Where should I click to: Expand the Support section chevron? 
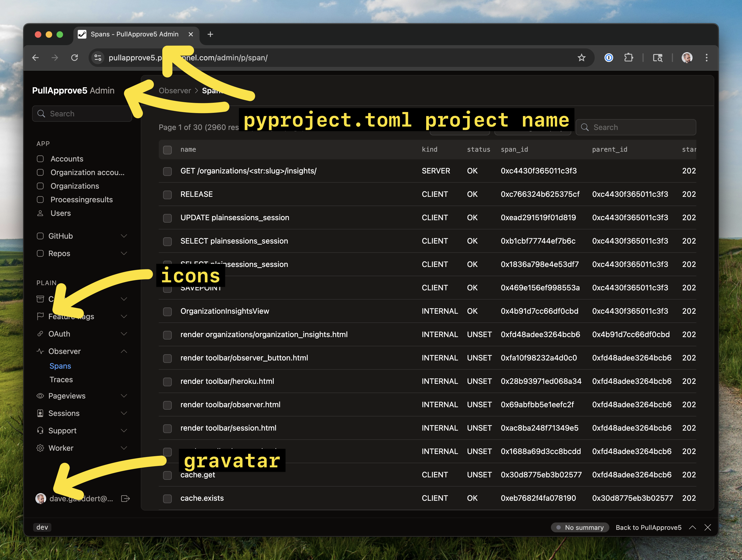pos(124,431)
